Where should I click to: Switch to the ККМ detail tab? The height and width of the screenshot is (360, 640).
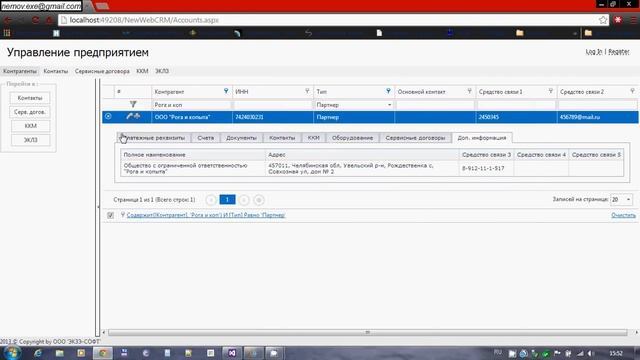[313, 138]
